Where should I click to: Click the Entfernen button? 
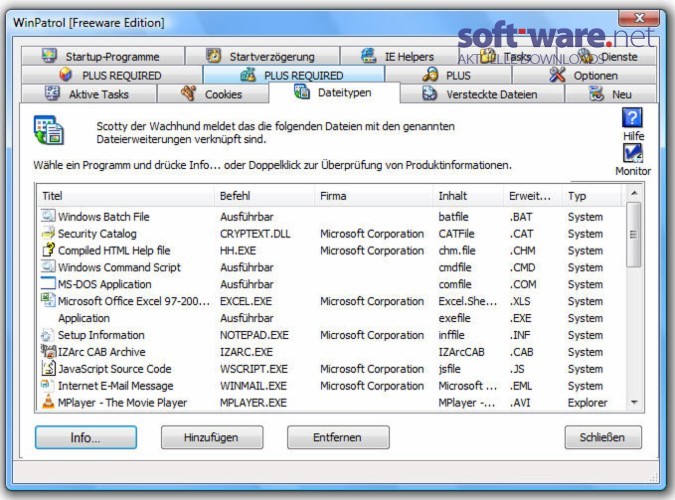[338, 437]
